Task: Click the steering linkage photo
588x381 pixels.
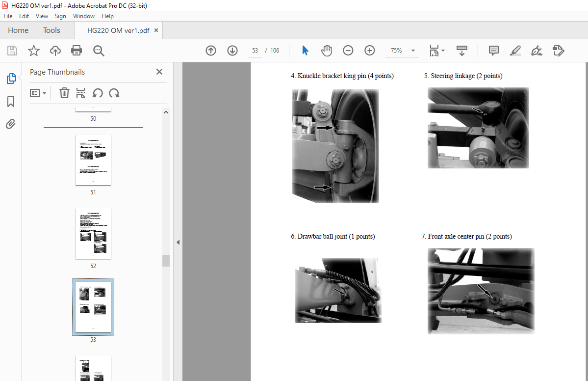Action: (x=478, y=128)
